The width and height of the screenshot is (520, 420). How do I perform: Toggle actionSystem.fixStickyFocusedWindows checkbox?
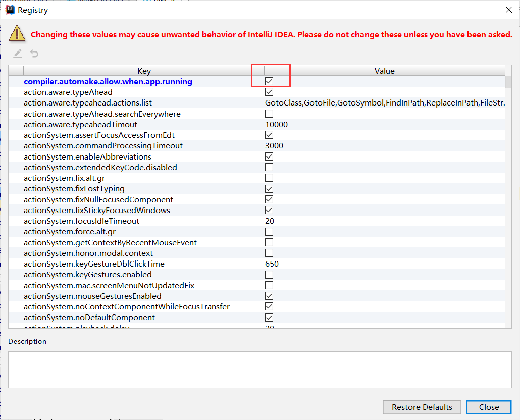269,210
